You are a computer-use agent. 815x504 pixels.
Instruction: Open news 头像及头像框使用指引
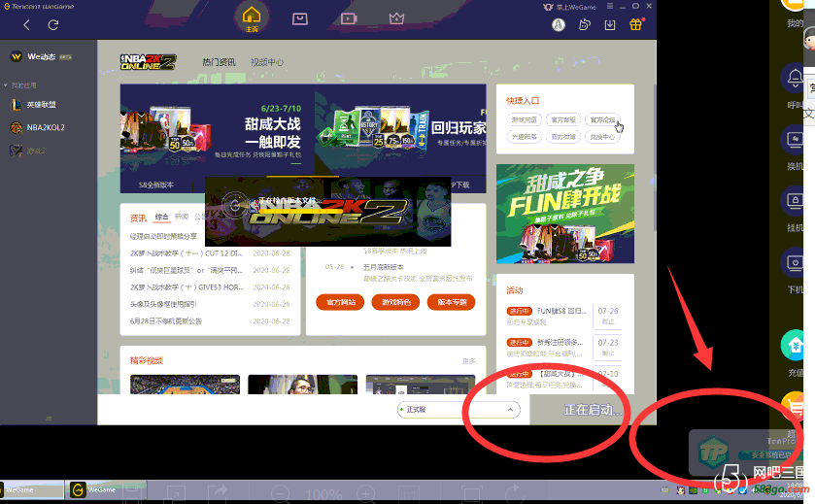[x=163, y=304]
